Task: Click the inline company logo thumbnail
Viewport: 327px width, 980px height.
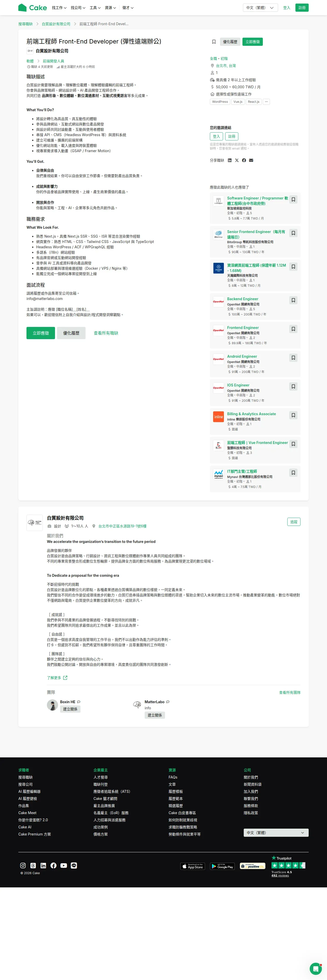Action: click(x=219, y=417)
